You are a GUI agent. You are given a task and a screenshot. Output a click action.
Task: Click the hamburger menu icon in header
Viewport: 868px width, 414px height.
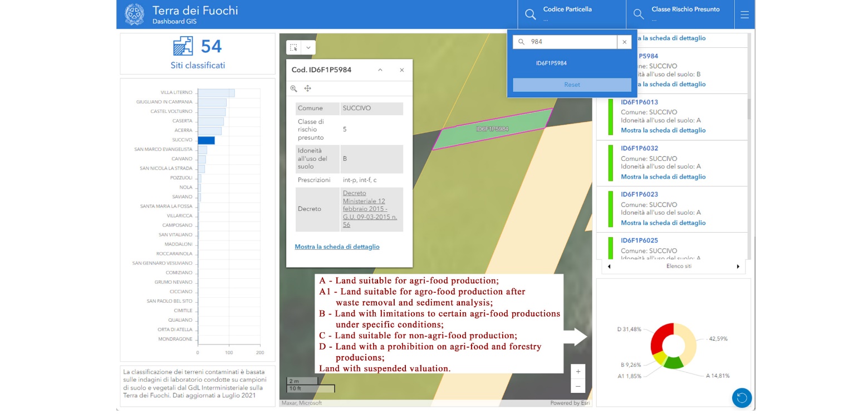click(x=744, y=15)
